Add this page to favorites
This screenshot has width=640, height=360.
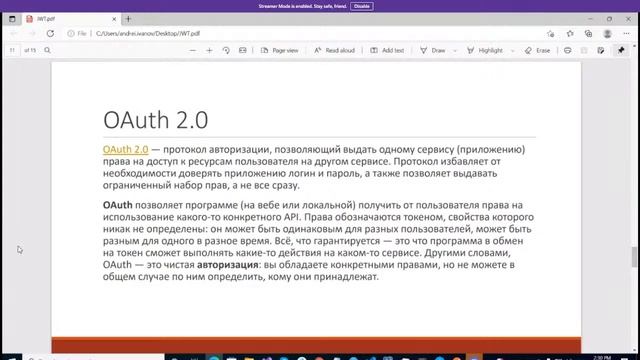tap(551, 34)
